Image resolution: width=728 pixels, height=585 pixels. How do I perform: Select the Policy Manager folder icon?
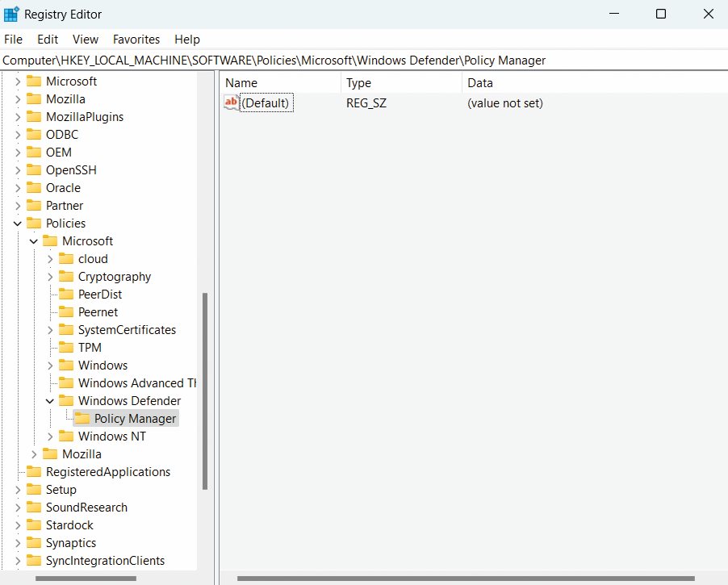[82, 418]
